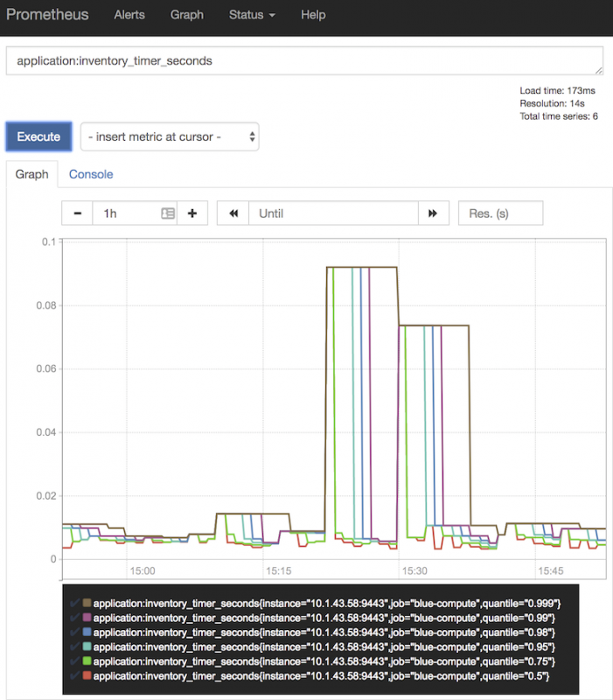Viewport: 613px width, 700px height.
Task: Increase the graph duration with the plus icon
Action: tap(192, 213)
